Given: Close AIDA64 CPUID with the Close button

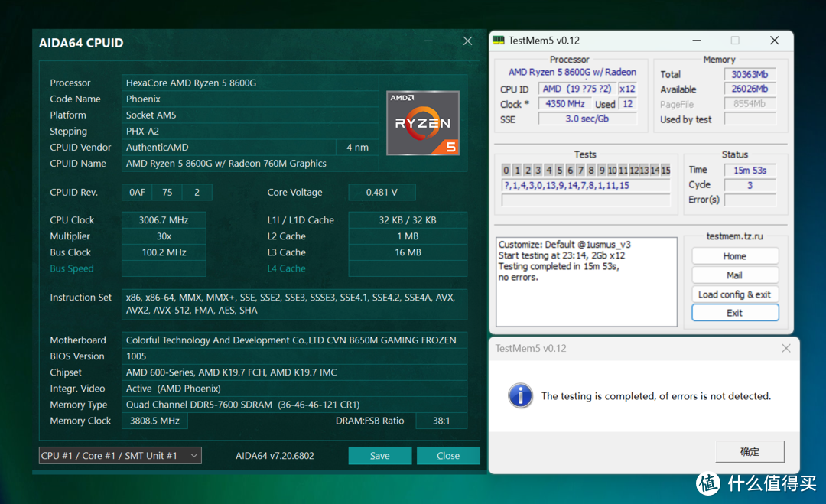Looking at the screenshot, I should tap(447, 456).
